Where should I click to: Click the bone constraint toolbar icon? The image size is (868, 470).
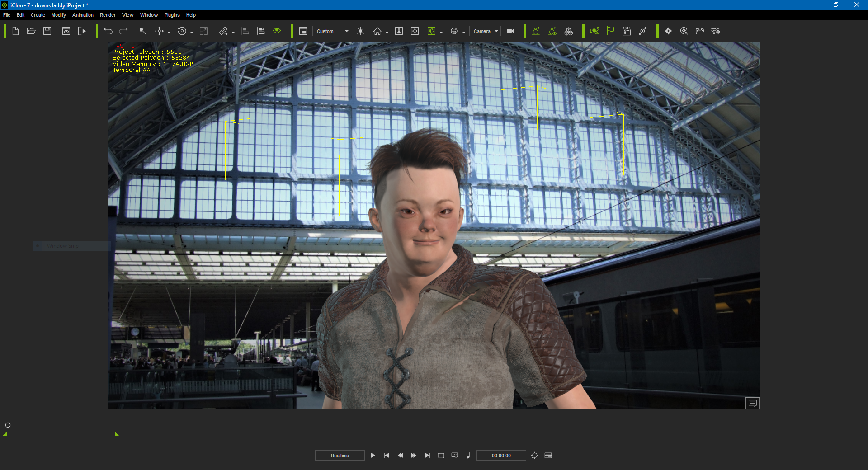(642, 31)
